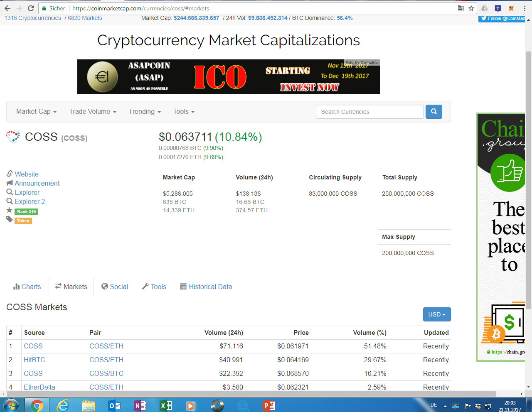Image resolution: width=532 pixels, height=412 pixels.
Task: Open the Historical Data tab
Action: tap(206, 287)
